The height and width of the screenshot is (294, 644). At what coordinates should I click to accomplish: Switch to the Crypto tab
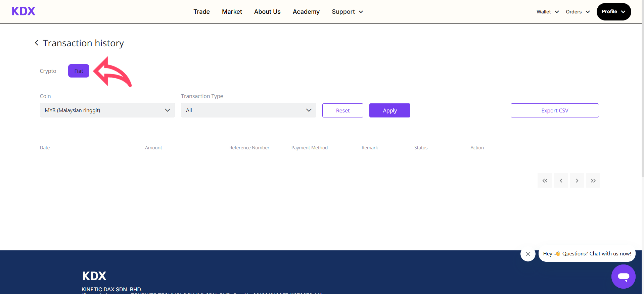48,71
